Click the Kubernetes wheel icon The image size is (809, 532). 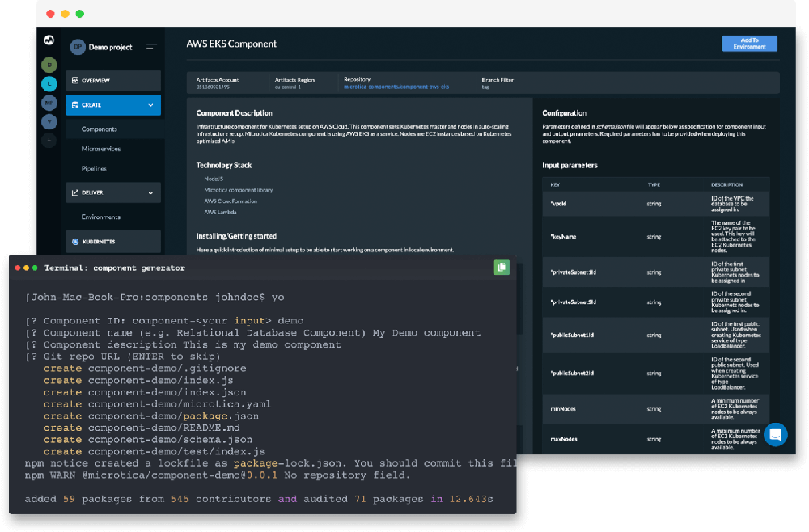pos(75,241)
